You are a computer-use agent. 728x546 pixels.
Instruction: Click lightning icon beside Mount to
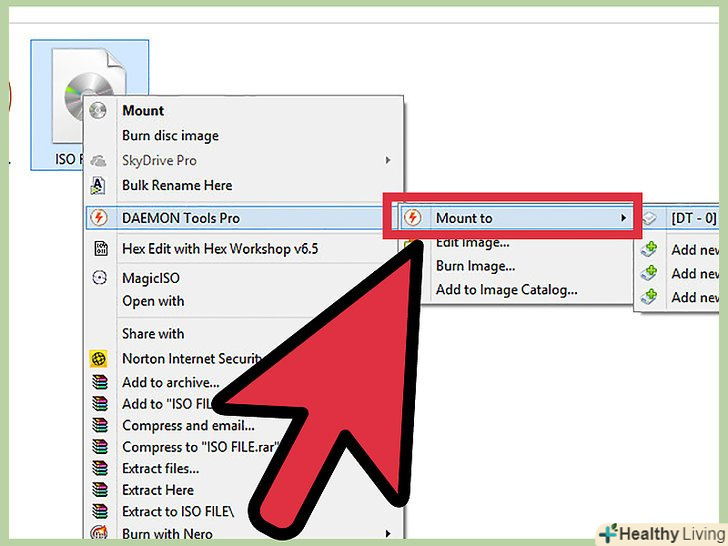point(413,217)
